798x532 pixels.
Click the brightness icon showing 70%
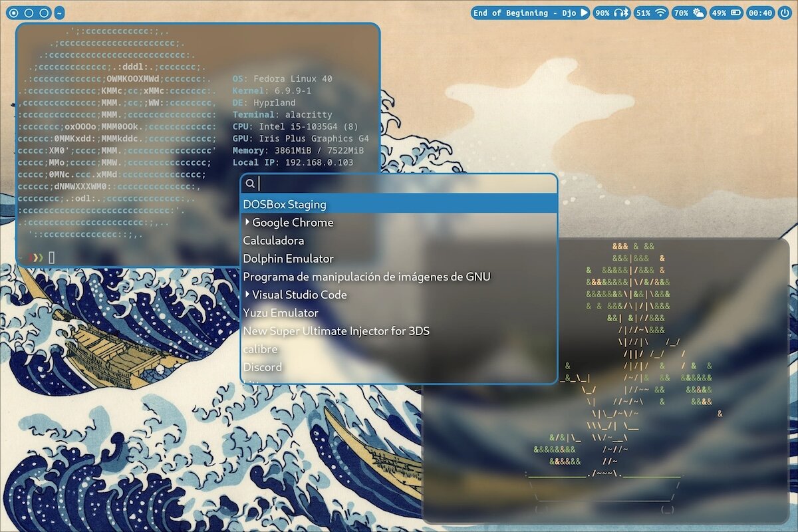[x=698, y=13]
